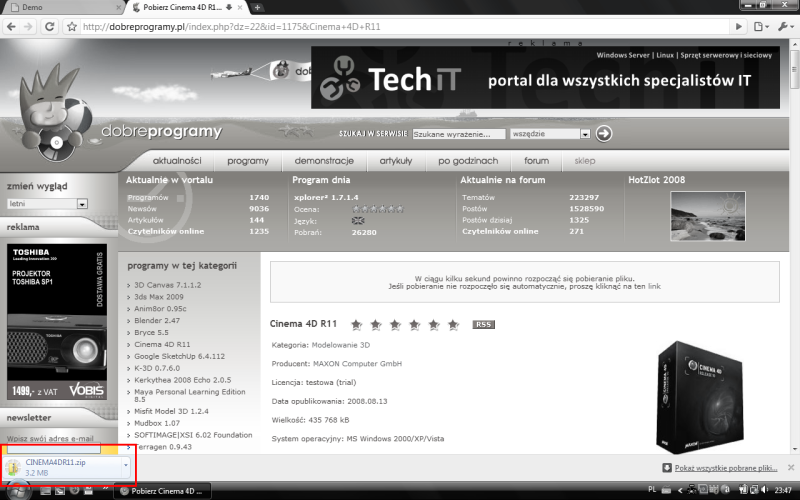
Task: Close the downloads bar with the X
Action: click(x=790, y=467)
